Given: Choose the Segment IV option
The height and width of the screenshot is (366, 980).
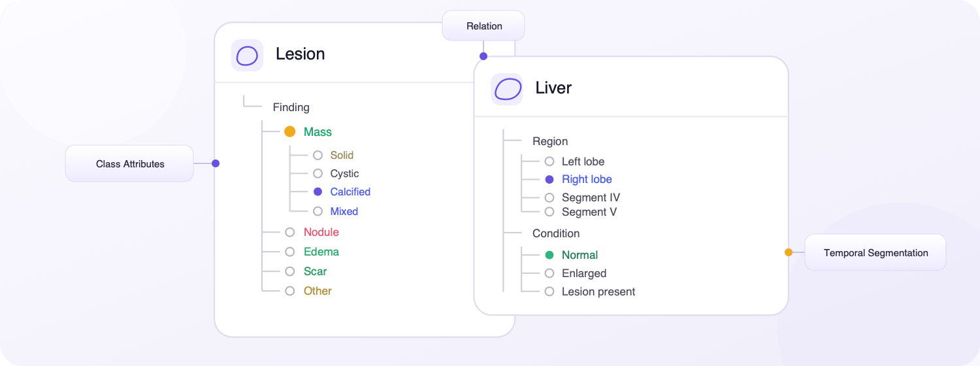Looking at the screenshot, I should click(x=583, y=197).
